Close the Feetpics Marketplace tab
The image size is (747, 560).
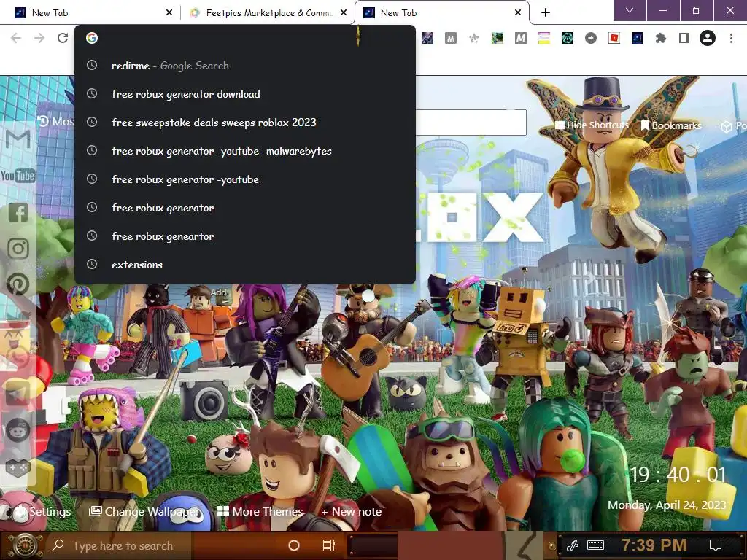click(344, 13)
